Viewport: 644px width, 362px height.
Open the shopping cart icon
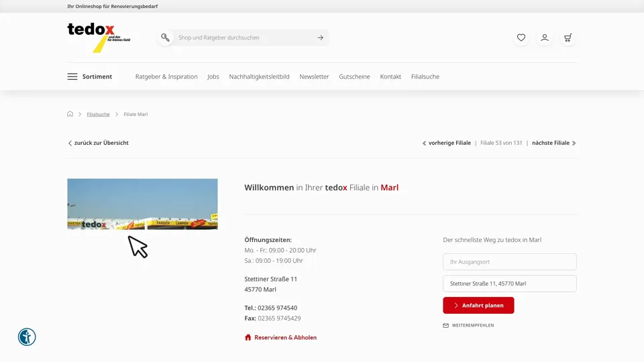coord(568,38)
